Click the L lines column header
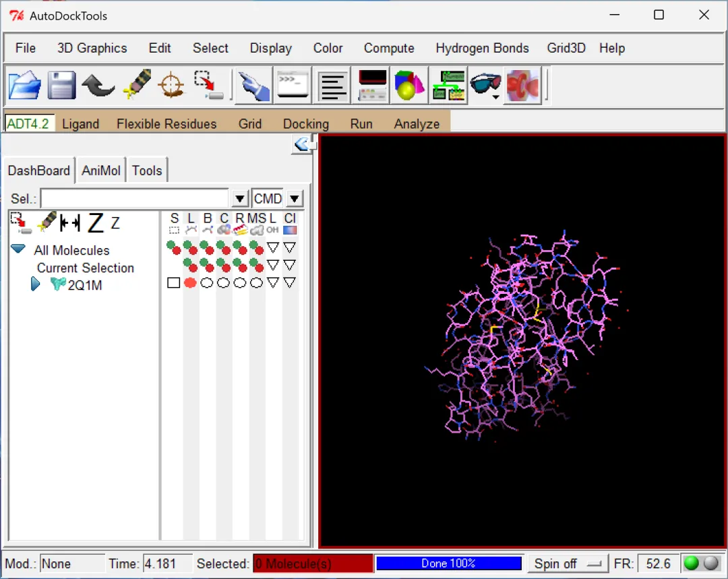Viewport: 728px width, 579px height. (191, 223)
